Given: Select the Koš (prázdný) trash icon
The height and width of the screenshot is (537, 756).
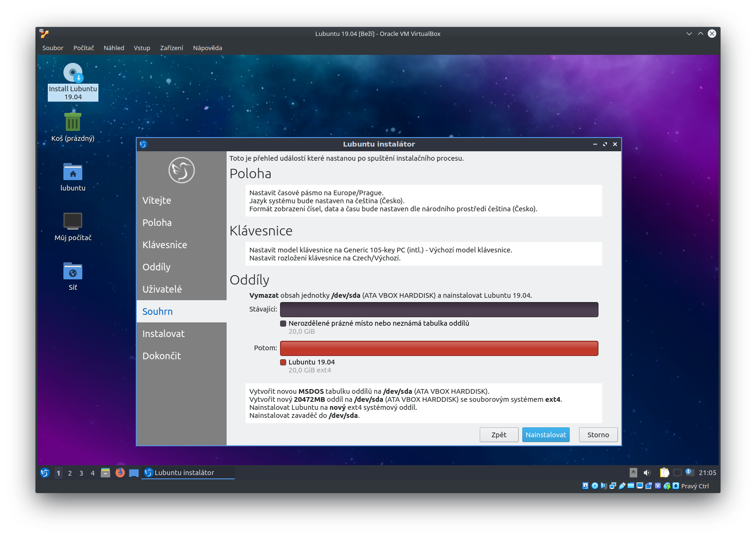Looking at the screenshot, I should pyautogui.click(x=73, y=128).
